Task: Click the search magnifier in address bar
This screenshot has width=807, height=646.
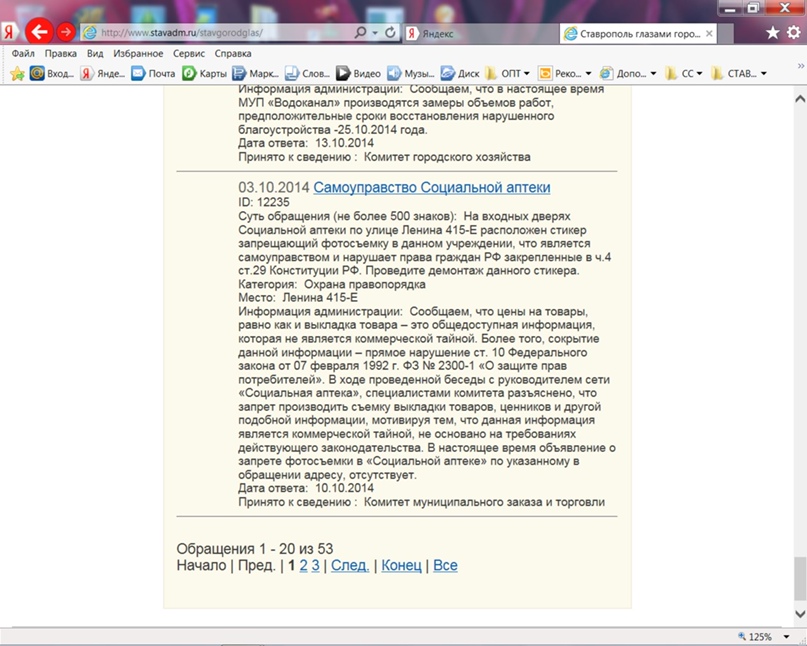Action: coord(360,33)
